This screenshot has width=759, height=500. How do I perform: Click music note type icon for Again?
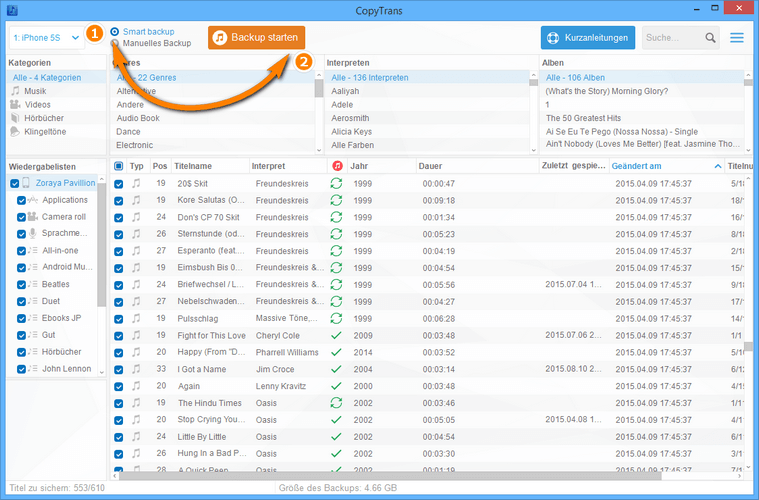tap(137, 386)
